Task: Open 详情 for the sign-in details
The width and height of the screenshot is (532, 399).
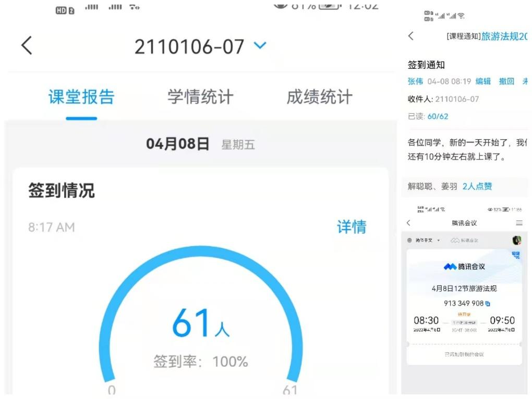Action: coord(352,226)
